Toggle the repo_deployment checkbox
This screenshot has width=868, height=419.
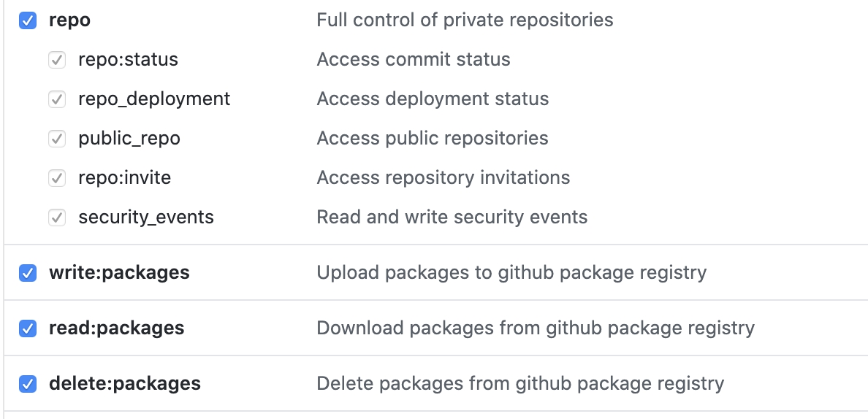[57, 99]
